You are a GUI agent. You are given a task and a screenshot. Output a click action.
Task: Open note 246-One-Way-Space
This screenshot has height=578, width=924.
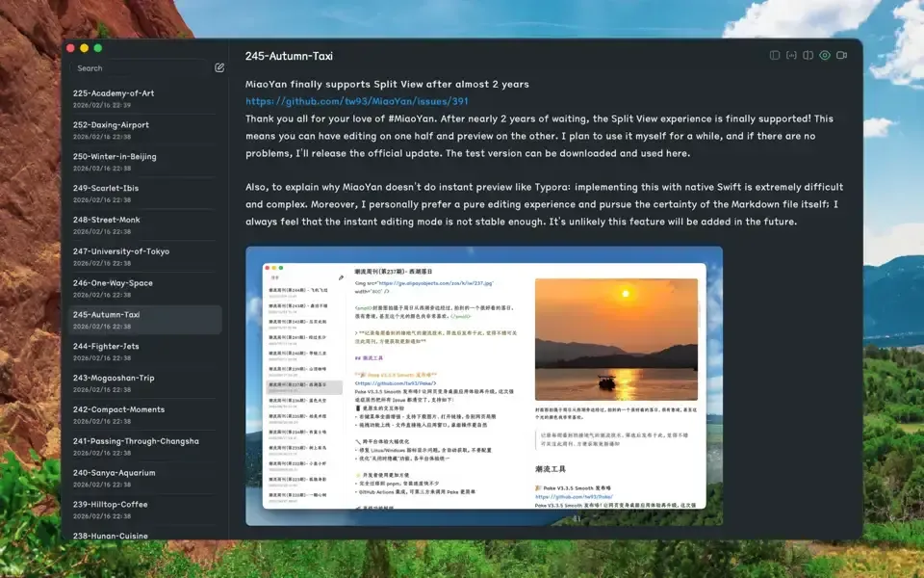(145, 288)
